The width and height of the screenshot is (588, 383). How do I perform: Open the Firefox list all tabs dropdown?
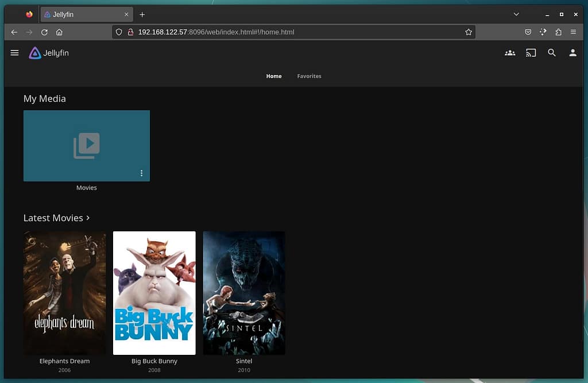(516, 14)
